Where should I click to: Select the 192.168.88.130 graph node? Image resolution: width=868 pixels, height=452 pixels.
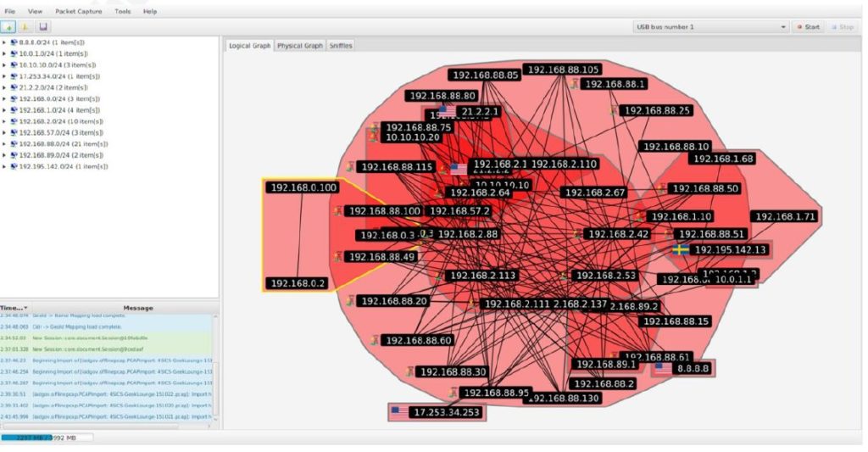[x=563, y=398]
